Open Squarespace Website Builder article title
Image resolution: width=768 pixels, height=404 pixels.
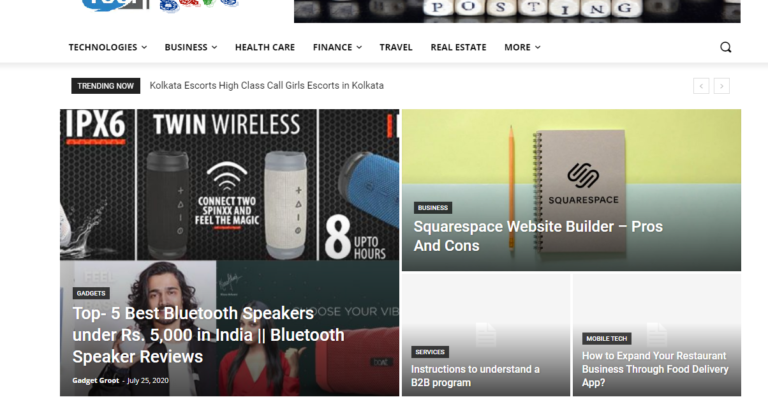(538, 236)
